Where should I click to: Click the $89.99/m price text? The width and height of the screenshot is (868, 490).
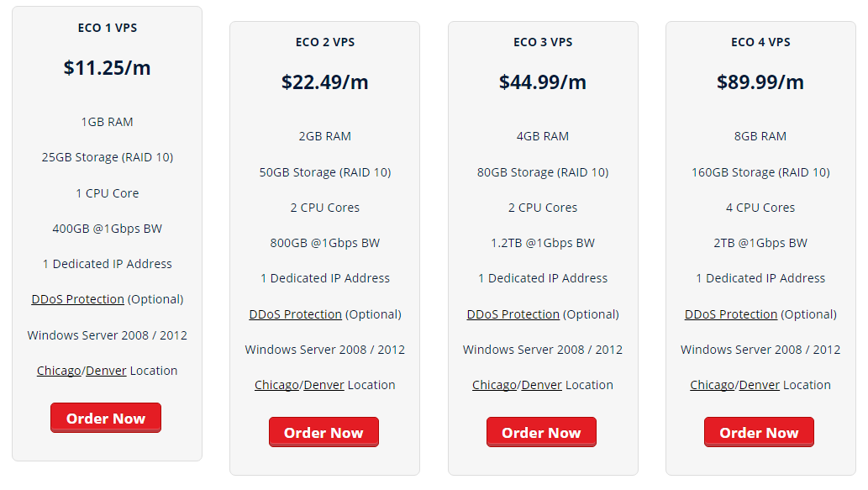pos(760,82)
